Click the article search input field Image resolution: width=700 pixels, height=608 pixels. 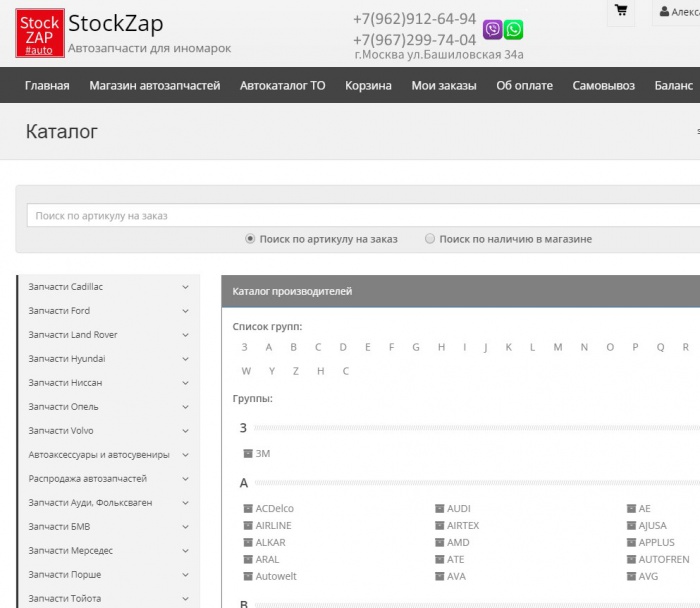[363, 216]
